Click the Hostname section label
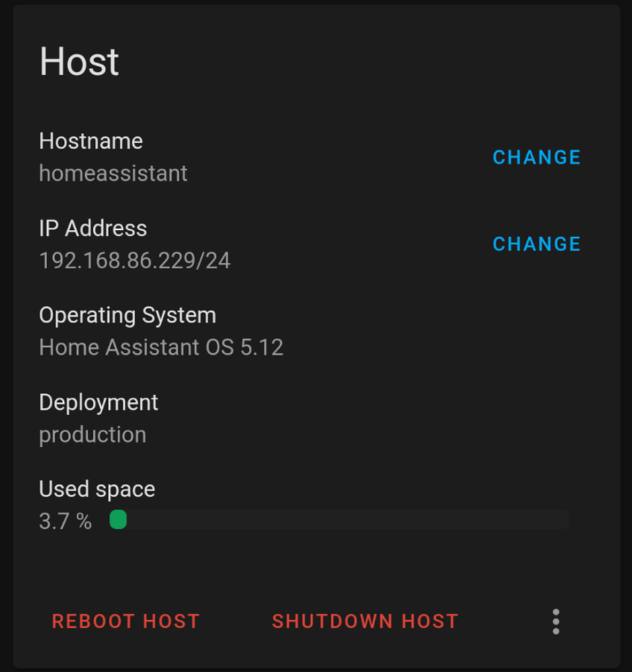The image size is (632, 672). 91,141
